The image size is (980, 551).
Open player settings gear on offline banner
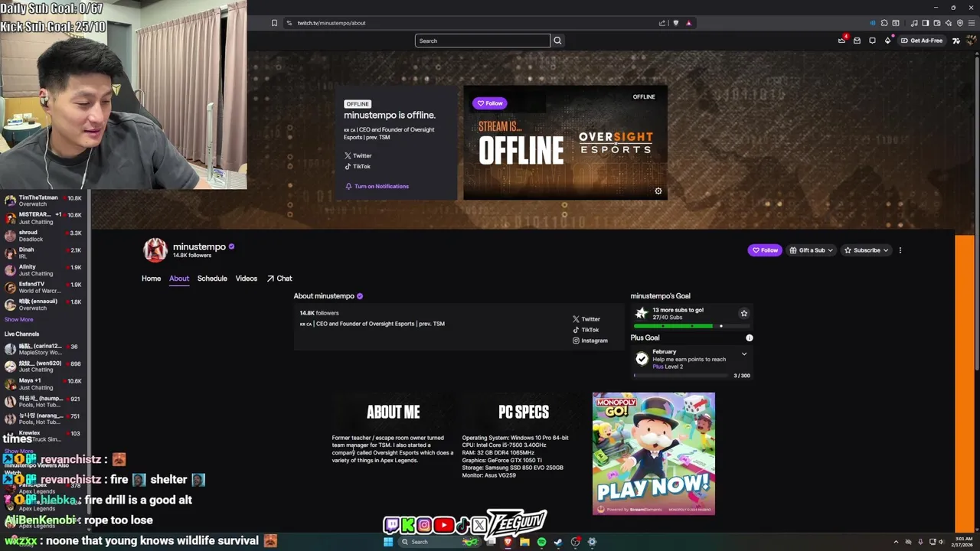click(x=658, y=191)
